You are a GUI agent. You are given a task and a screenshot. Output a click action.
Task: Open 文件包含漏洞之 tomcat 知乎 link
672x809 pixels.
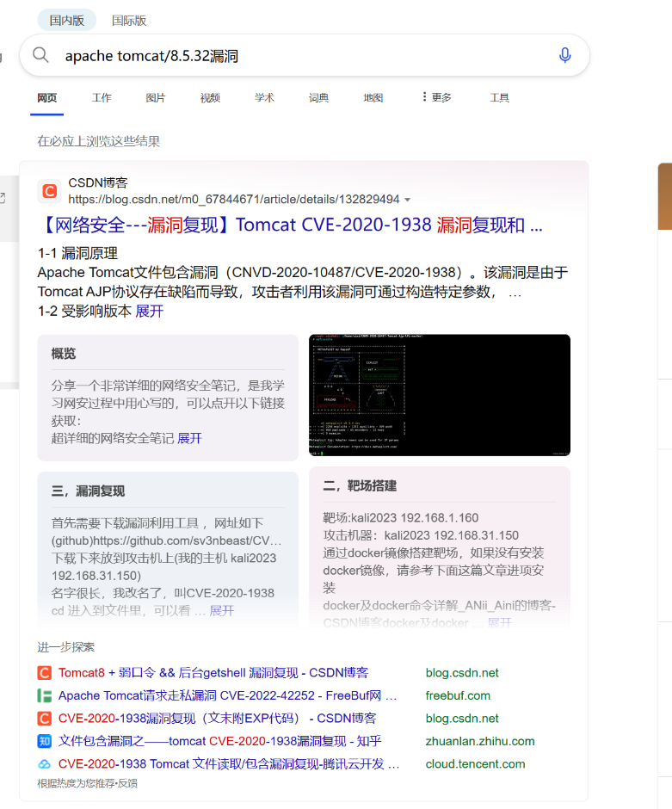pyautogui.click(x=219, y=741)
